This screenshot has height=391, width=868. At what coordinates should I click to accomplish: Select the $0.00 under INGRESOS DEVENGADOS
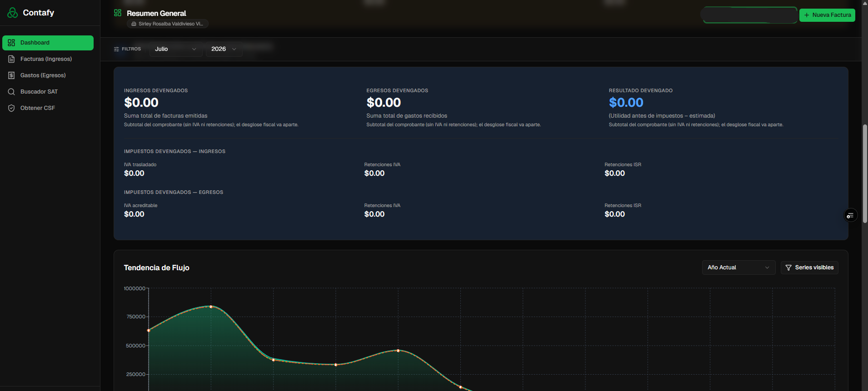click(x=141, y=103)
